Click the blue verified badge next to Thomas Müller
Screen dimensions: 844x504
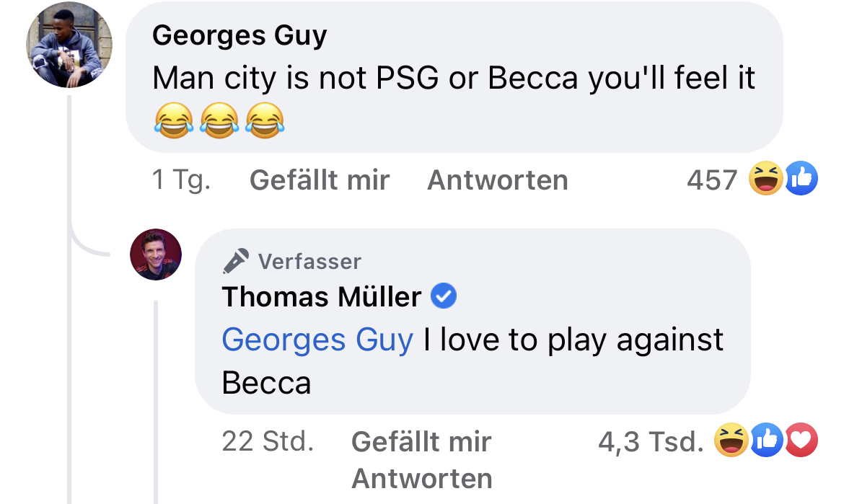click(443, 296)
